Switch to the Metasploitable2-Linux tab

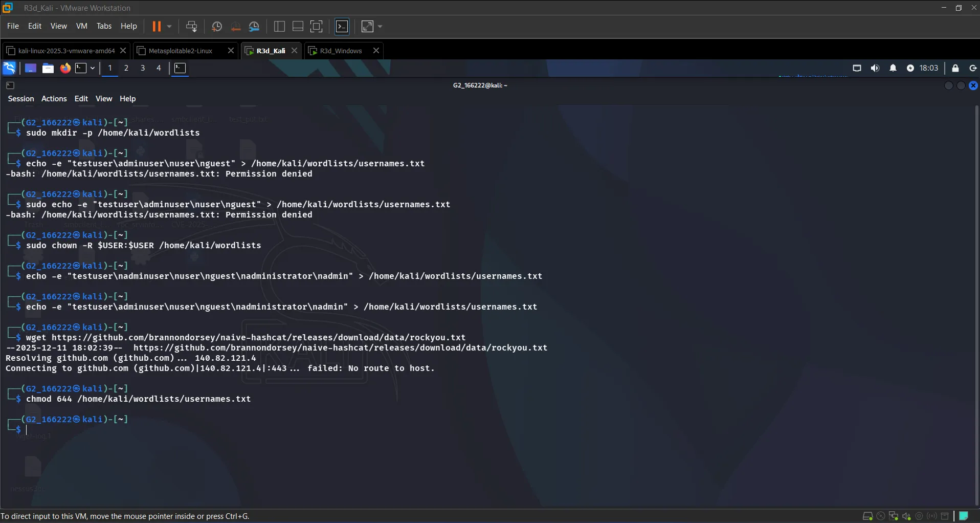click(x=180, y=51)
